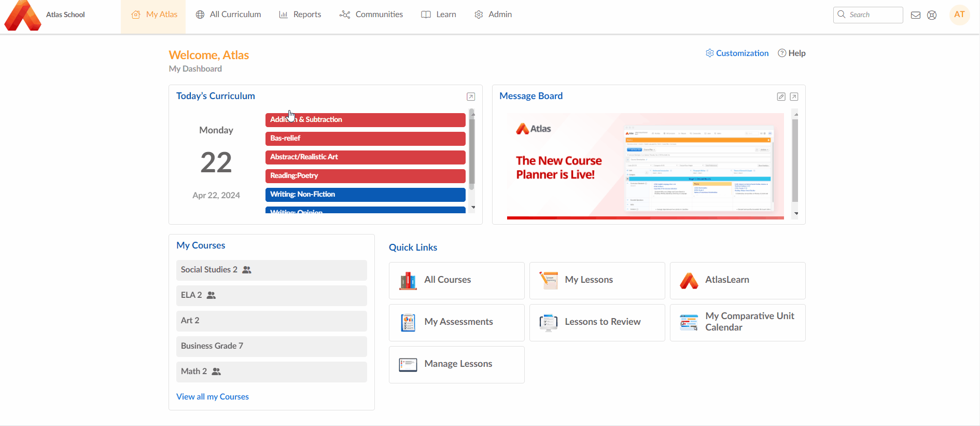
Task: Open the Communities menu
Action: pos(371,15)
